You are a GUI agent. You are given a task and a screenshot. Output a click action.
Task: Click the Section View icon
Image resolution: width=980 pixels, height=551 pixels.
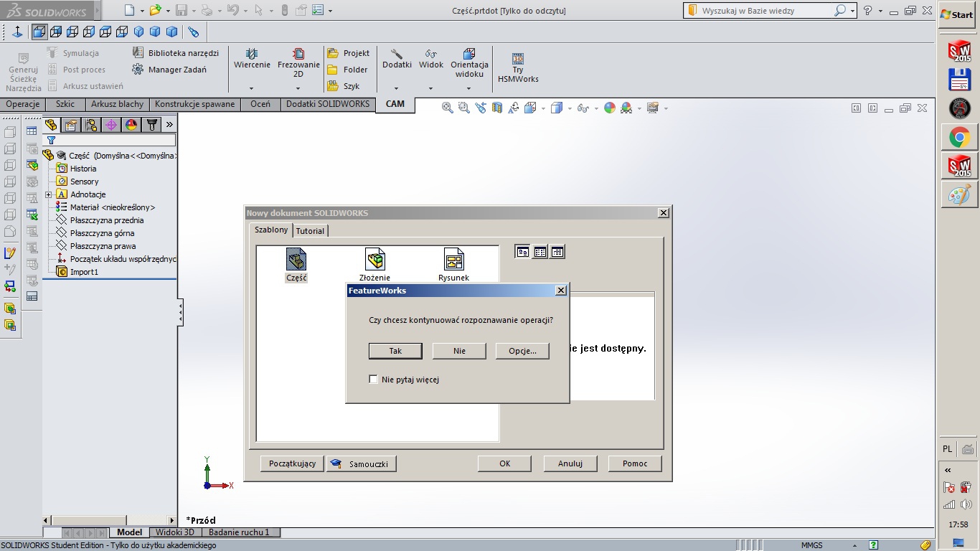497,108
